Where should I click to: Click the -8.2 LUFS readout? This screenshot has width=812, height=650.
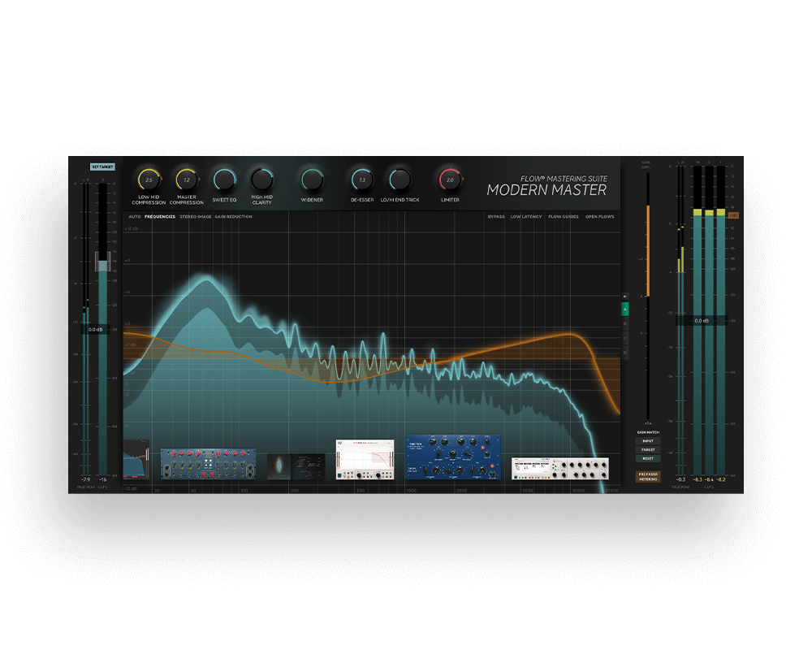(721, 480)
